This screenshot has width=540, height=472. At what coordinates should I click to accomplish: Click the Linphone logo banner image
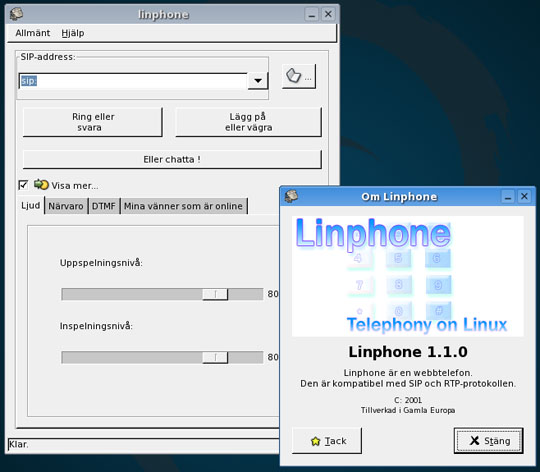[x=408, y=276]
